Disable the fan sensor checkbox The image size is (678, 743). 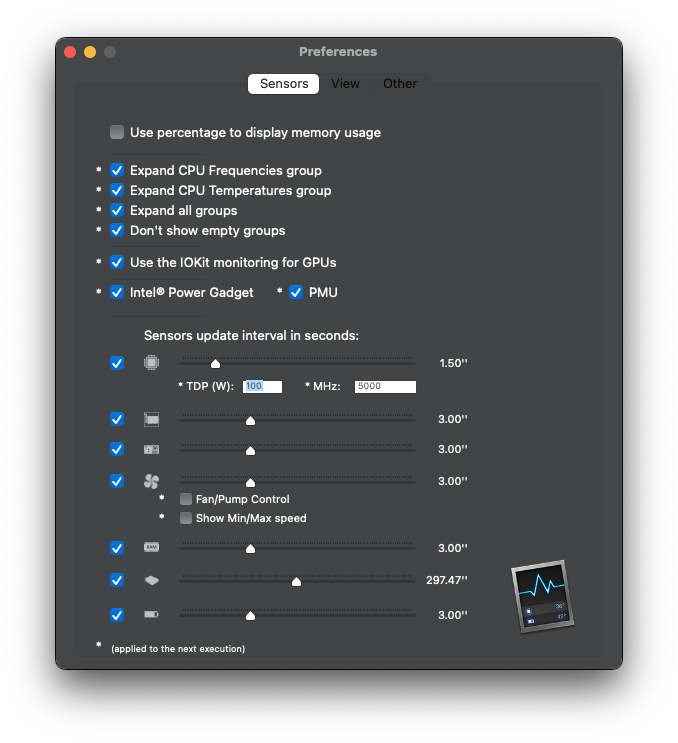(117, 481)
